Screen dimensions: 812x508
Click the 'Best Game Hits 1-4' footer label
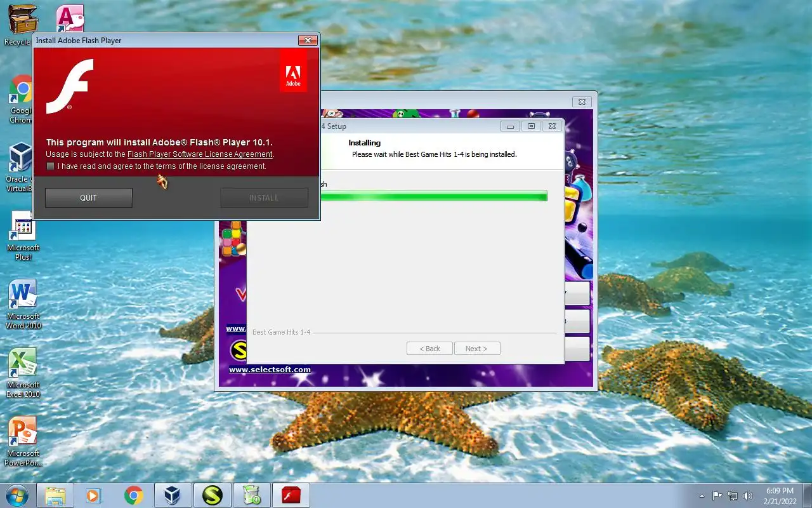click(281, 332)
